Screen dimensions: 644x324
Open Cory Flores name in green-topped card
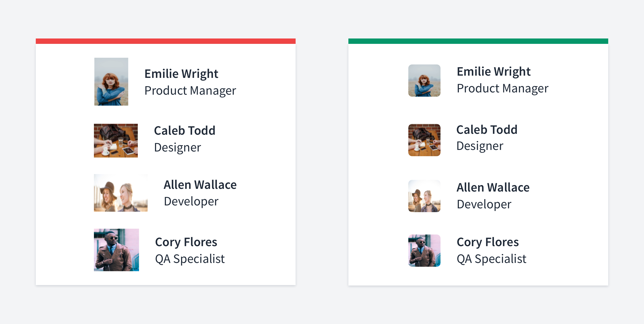click(x=488, y=242)
